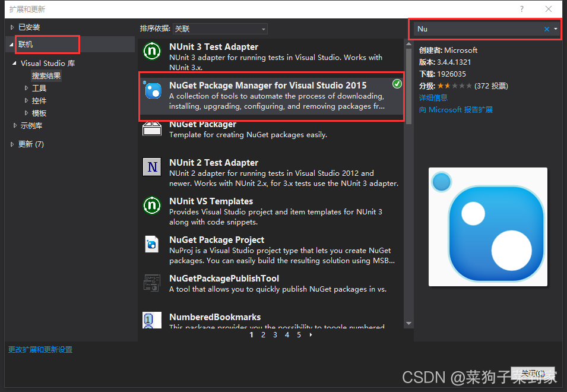Click the large NuGet logo preview image

coord(488,227)
